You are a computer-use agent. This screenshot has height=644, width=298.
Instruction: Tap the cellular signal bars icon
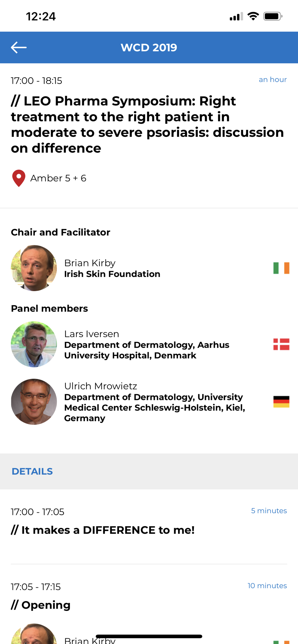coord(236,17)
